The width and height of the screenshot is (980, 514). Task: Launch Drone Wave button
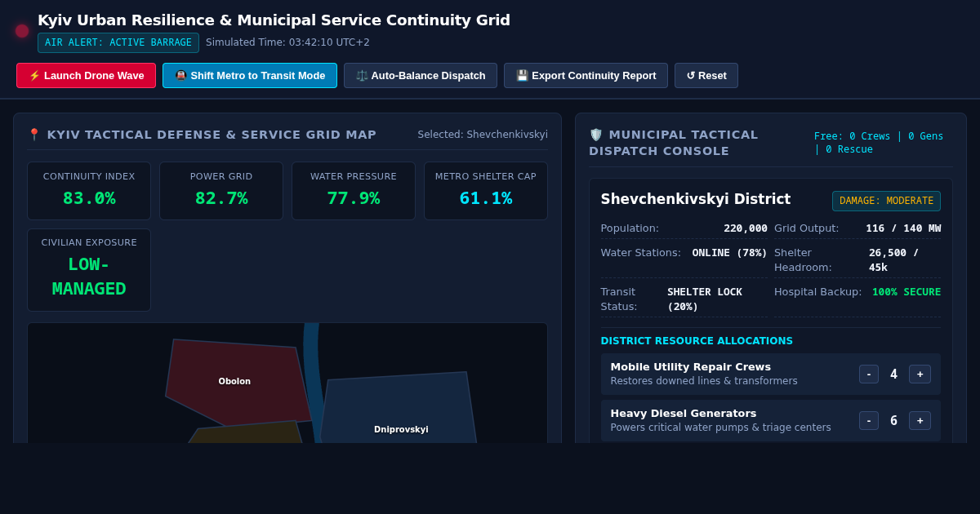pos(86,75)
